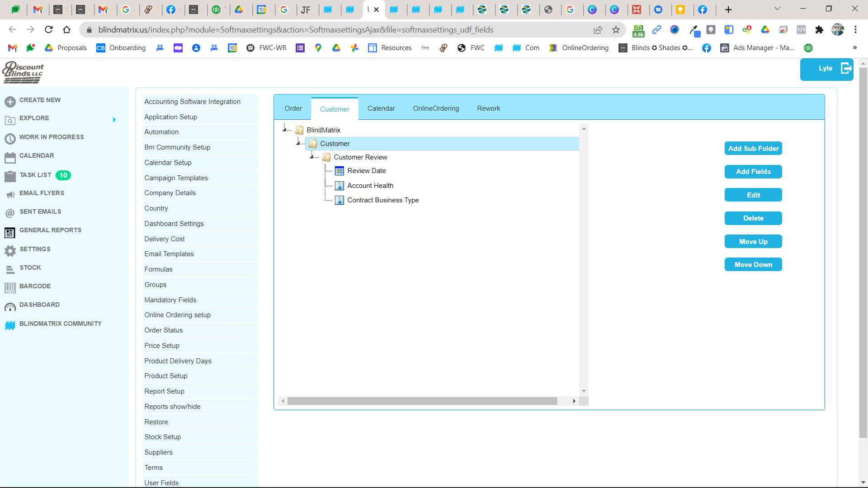
Task: Click the Add Sub Folder button
Action: [x=753, y=149]
